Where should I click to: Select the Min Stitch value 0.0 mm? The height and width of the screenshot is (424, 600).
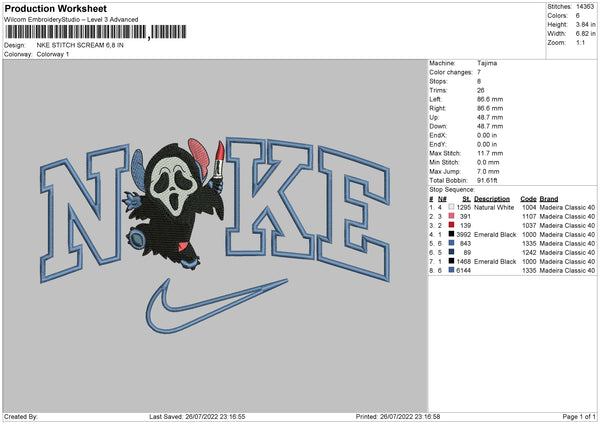click(488, 162)
